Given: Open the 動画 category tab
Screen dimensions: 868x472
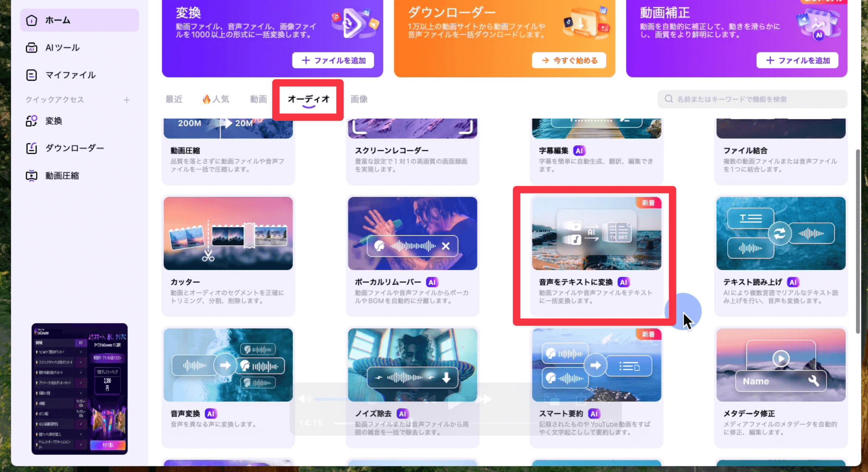Looking at the screenshot, I should 258,99.
